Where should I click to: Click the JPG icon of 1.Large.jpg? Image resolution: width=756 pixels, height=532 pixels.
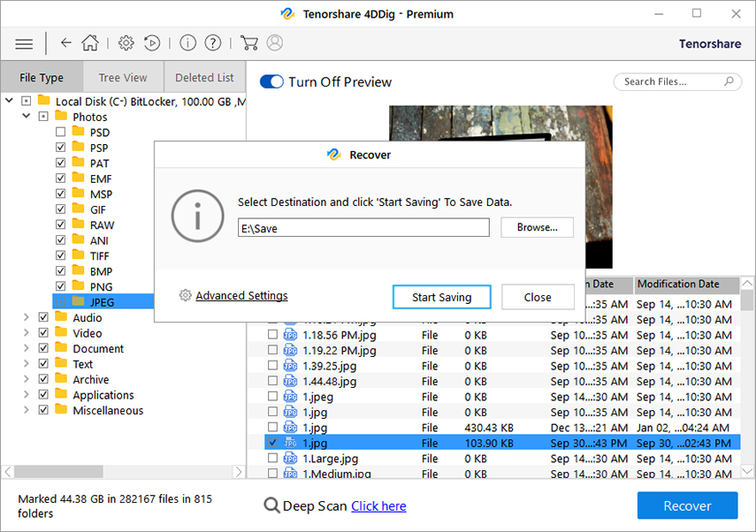coord(290,459)
